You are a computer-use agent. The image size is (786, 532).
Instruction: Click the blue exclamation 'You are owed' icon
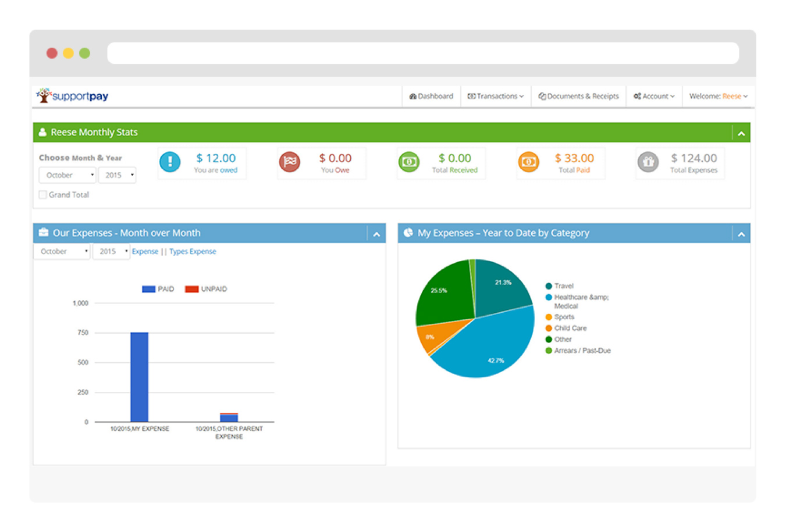point(170,162)
